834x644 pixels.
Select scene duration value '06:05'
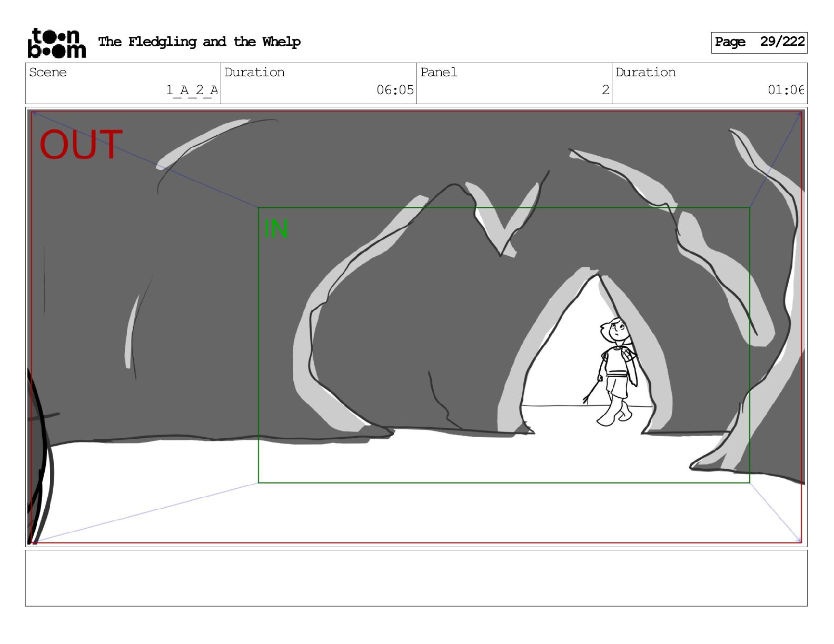point(395,90)
